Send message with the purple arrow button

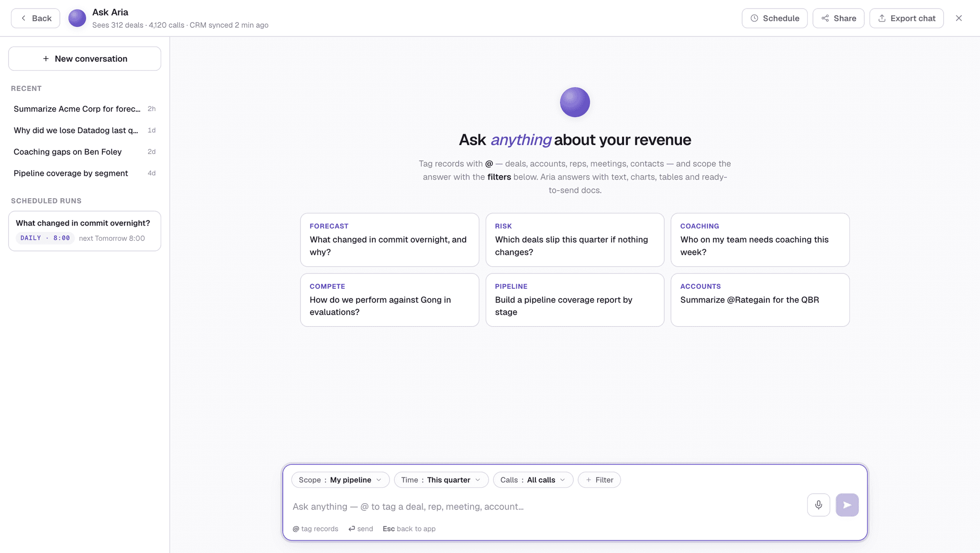point(847,505)
